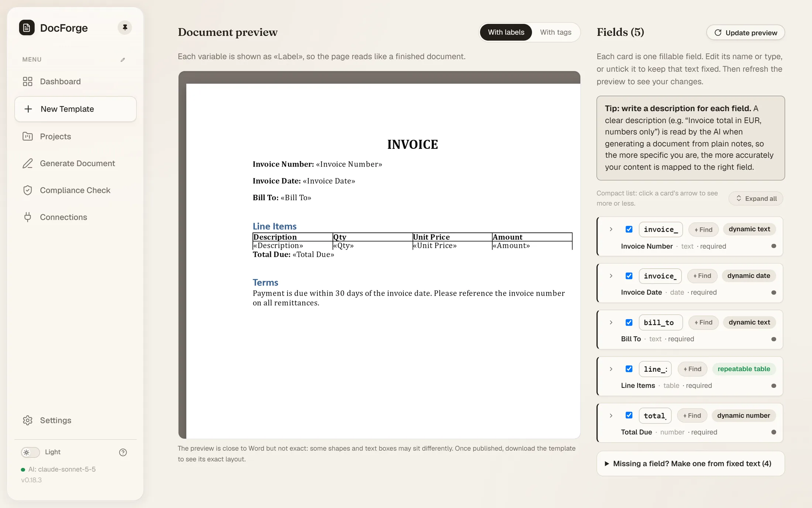Expand Missing a field? Make one section

tap(691, 464)
